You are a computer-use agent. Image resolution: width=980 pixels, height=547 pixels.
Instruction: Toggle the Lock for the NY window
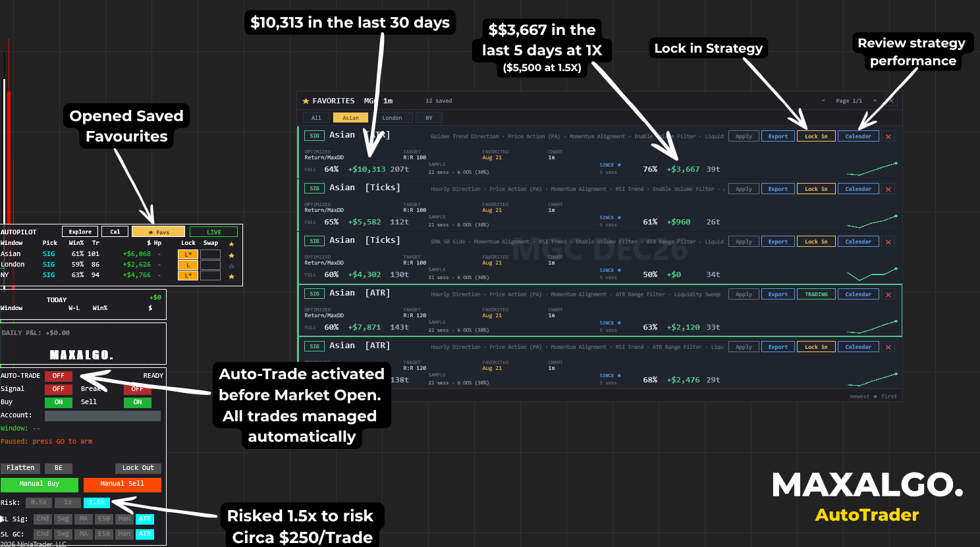click(188, 276)
